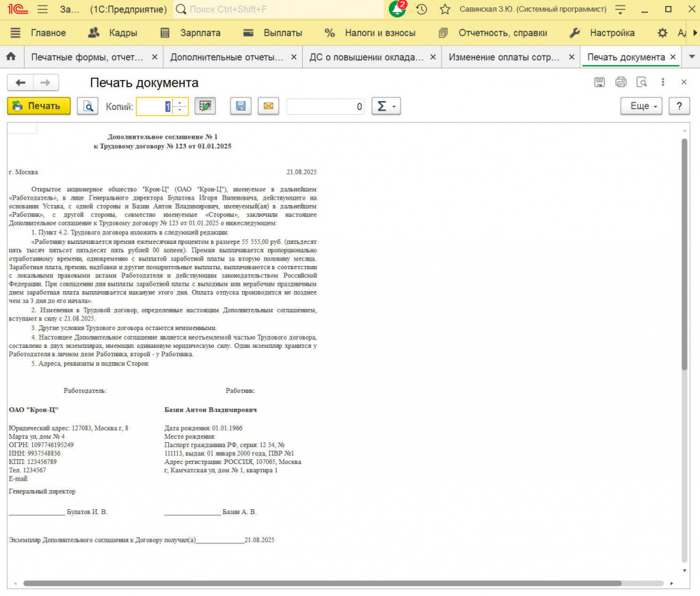The image size is (700, 596).
Task: Decrease copies with the down stepper
Action: coord(180,110)
